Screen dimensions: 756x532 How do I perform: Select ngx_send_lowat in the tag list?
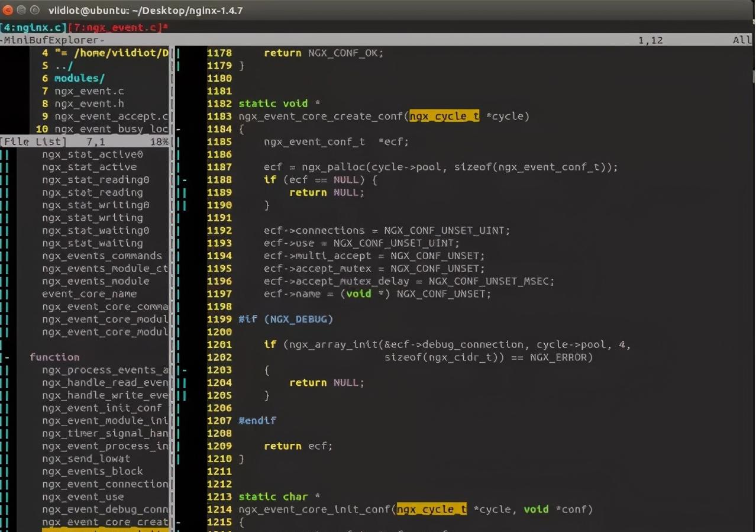coord(86,459)
